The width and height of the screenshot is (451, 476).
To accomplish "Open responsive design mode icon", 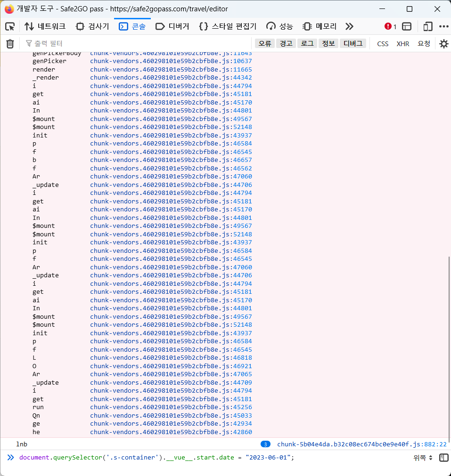I will (427, 26).
